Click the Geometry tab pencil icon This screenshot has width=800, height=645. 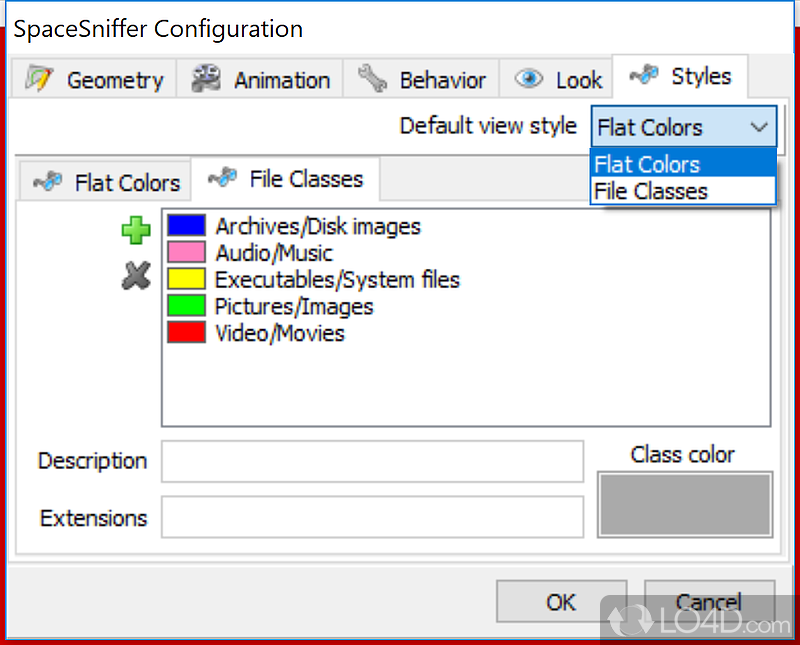pyautogui.click(x=39, y=79)
